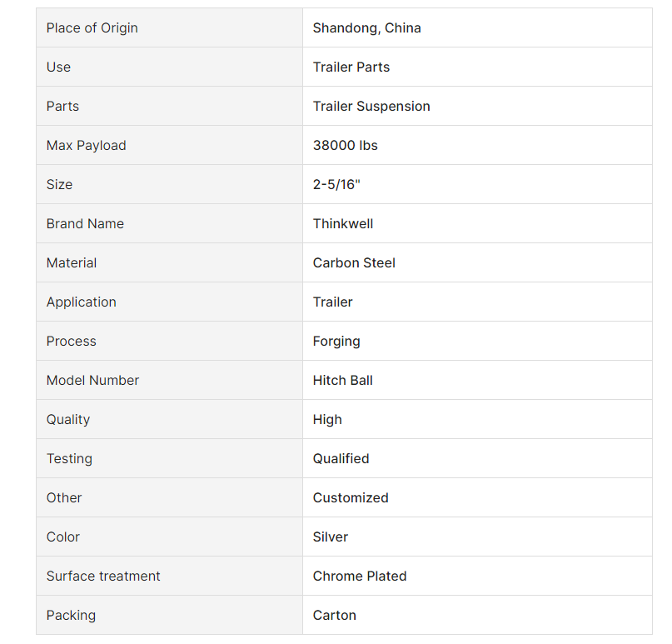This screenshot has width=672, height=644.
Task: Click the 2-5/16" size value
Action: tap(336, 184)
